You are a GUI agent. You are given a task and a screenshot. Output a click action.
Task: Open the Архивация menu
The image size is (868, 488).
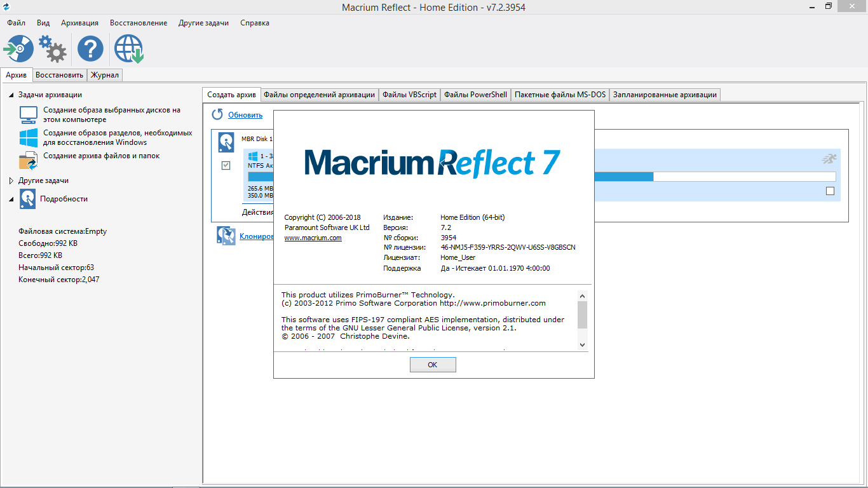pyautogui.click(x=79, y=23)
